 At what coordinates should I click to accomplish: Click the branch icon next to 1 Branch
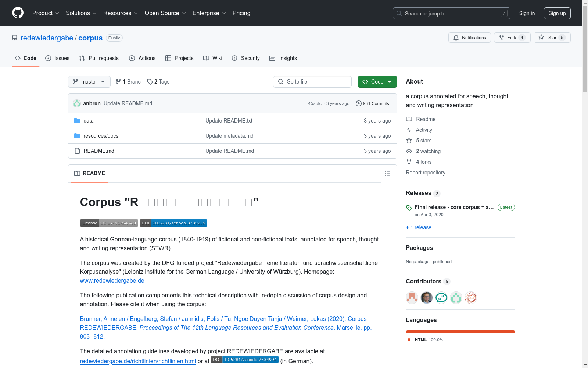[x=118, y=82]
